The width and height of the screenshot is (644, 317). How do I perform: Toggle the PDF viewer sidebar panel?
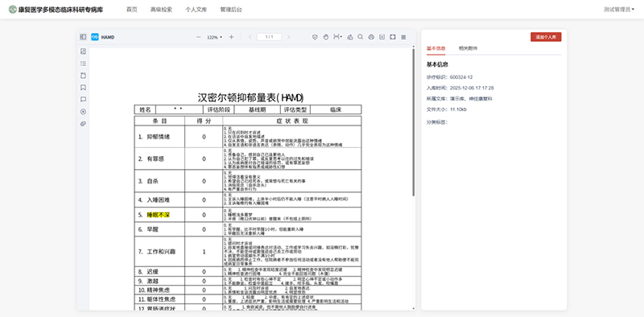tap(83, 37)
